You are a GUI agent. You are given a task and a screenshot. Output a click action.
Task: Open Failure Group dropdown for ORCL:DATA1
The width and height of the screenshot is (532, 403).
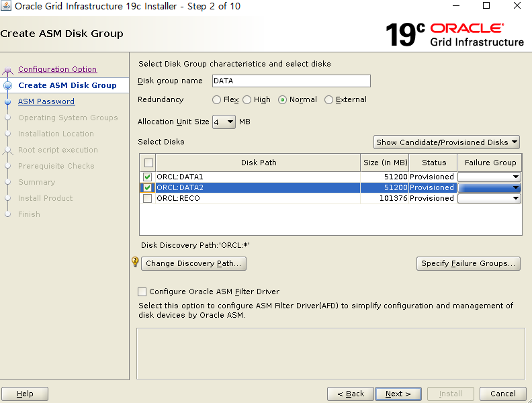coord(489,177)
